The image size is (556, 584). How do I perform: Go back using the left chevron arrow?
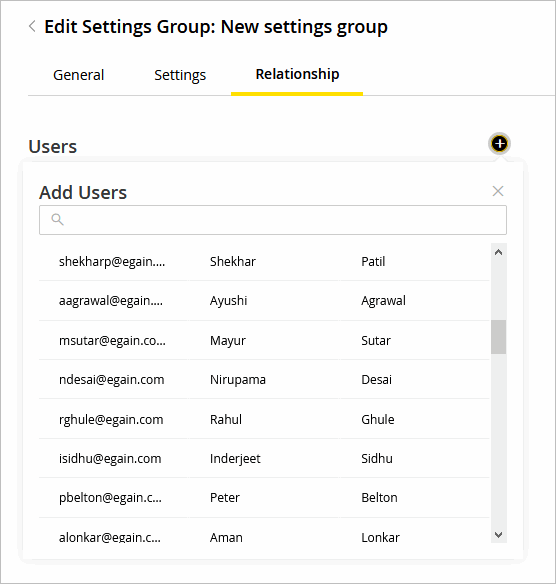[32, 26]
